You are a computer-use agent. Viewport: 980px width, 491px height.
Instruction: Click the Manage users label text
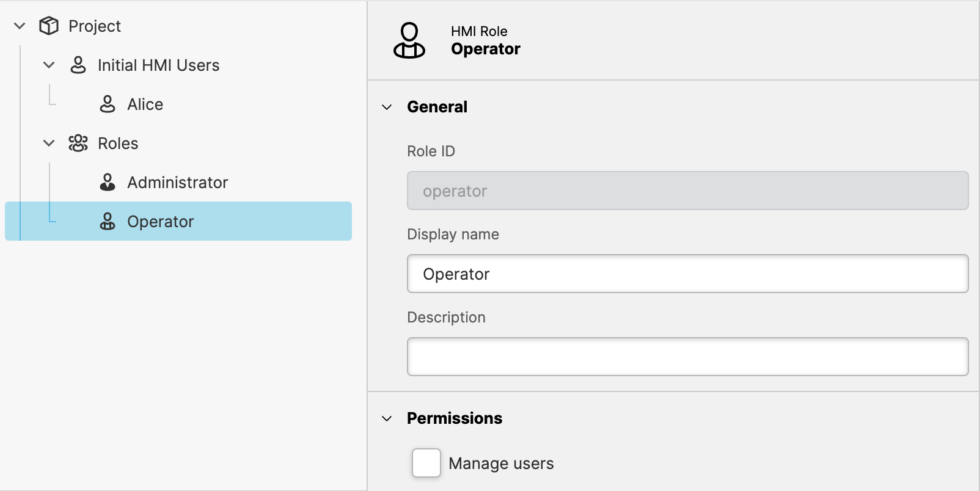(x=501, y=464)
